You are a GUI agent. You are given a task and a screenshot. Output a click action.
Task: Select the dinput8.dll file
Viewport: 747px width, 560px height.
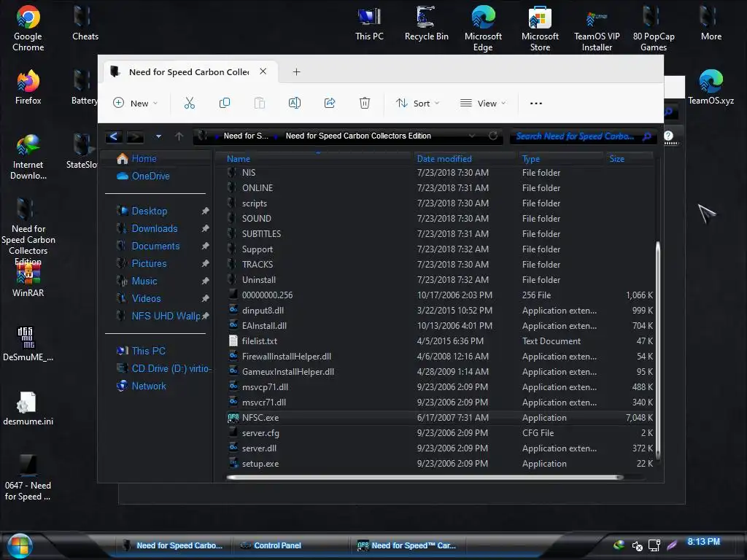pyautogui.click(x=263, y=311)
